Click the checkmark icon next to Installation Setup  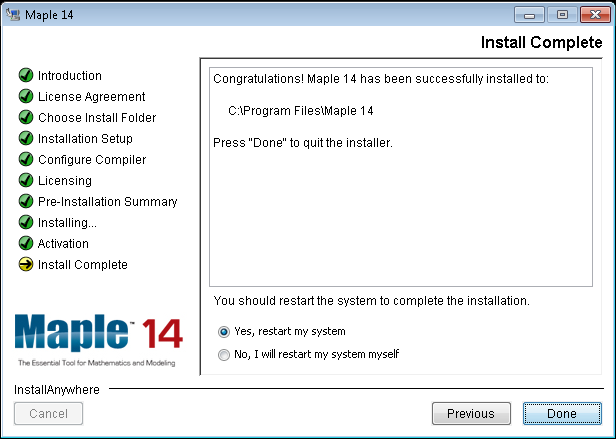[x=26, y=139]
